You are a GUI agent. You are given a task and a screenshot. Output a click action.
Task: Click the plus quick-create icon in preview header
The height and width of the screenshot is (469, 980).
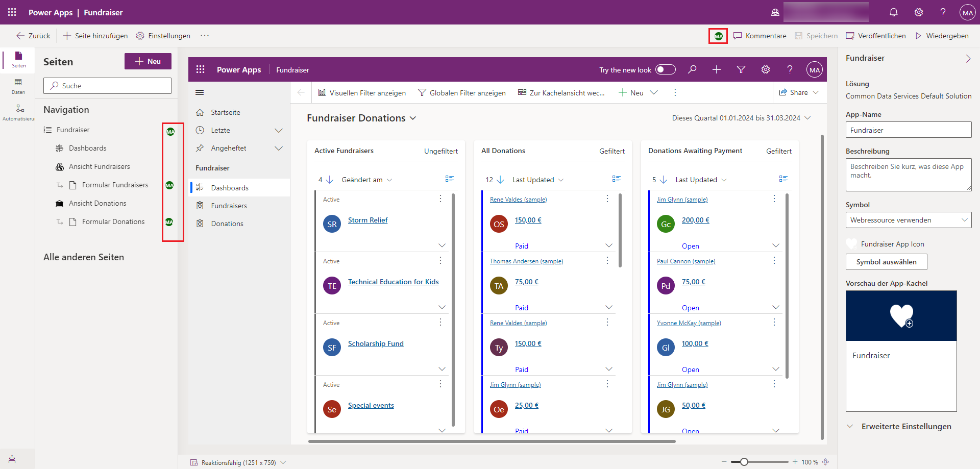[717, 69]
